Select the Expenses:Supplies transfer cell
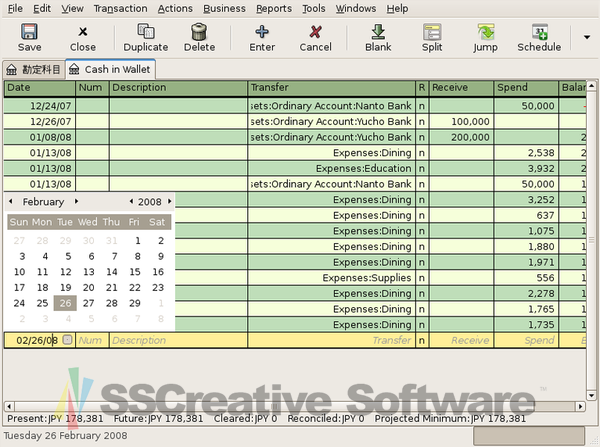 [331, 278]
